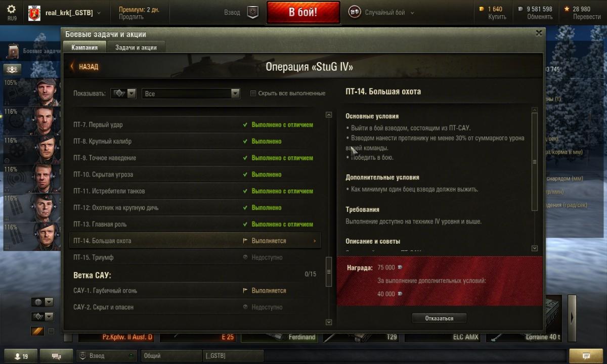Switch to the 'Задачи и акции' tab

coord(136,48)
